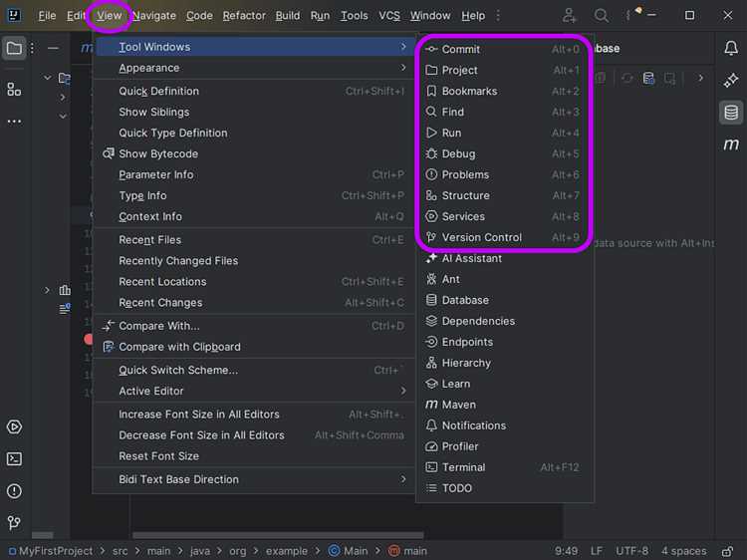Choose Quick Definition from View menu
The width and height of the screenshot is (747, 560).
click(254, 91)
